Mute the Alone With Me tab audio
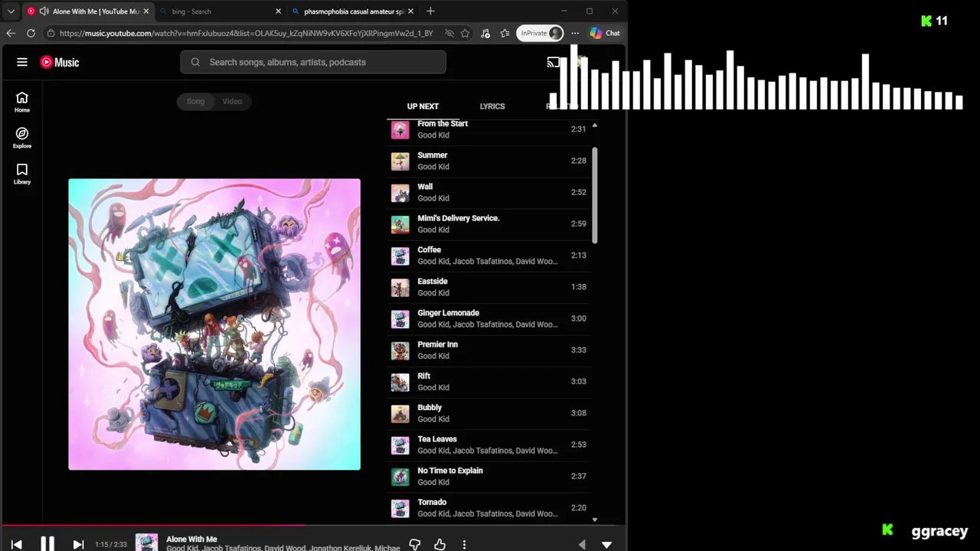The image size is (980, 551). coord(44,11)
